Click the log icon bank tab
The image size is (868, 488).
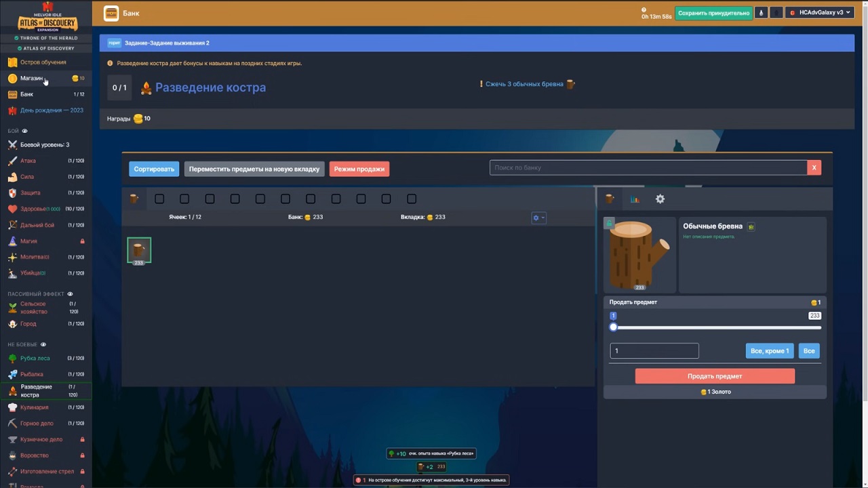click(x=134, y=199)
